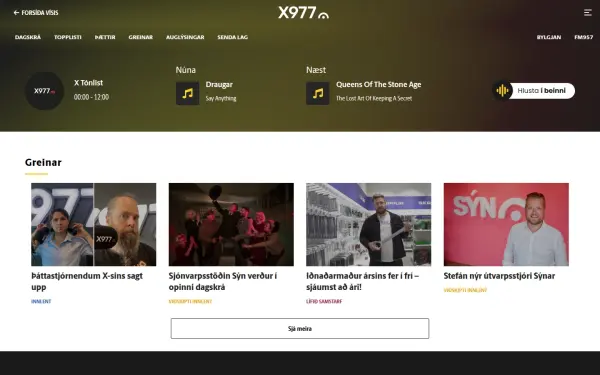Click the blue Innlent category tag

[41, 302]
